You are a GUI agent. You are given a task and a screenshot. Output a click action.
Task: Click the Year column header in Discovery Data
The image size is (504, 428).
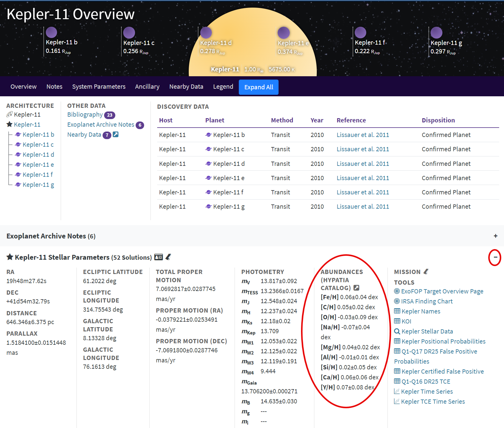(317, 120)
